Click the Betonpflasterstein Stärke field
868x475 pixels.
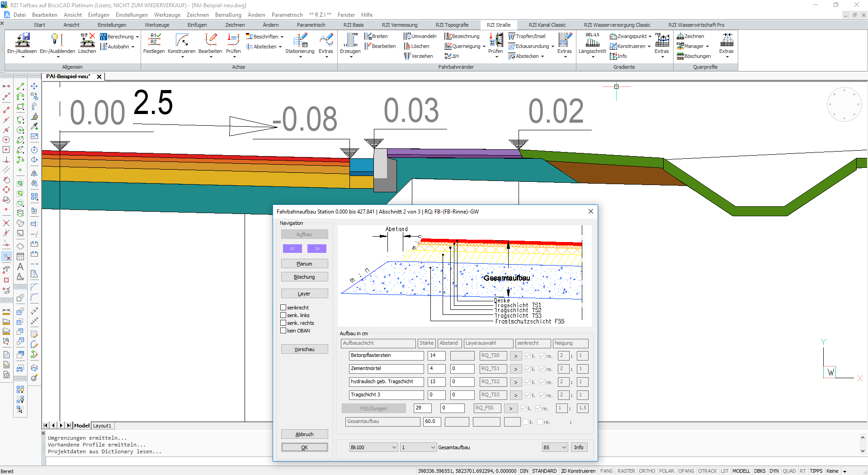(437, 356)
